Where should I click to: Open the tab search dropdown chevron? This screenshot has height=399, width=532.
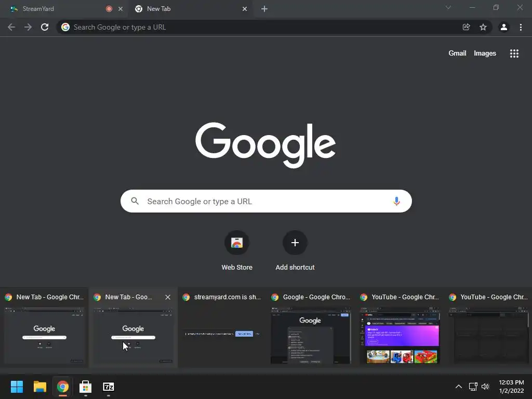pyautogui.click(x=448, y=7)
